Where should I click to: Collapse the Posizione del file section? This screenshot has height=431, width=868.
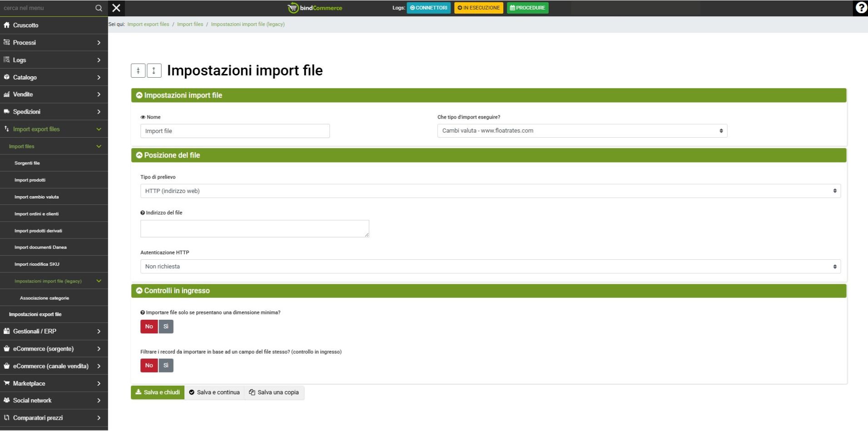click(139, 155)
